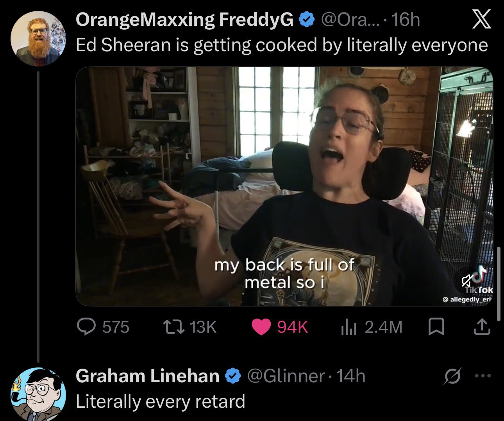Bookmark the OrangeMaxxing FreddyG tweet
The height and width of the screenshot is (421, 504).
pos(436,327)
